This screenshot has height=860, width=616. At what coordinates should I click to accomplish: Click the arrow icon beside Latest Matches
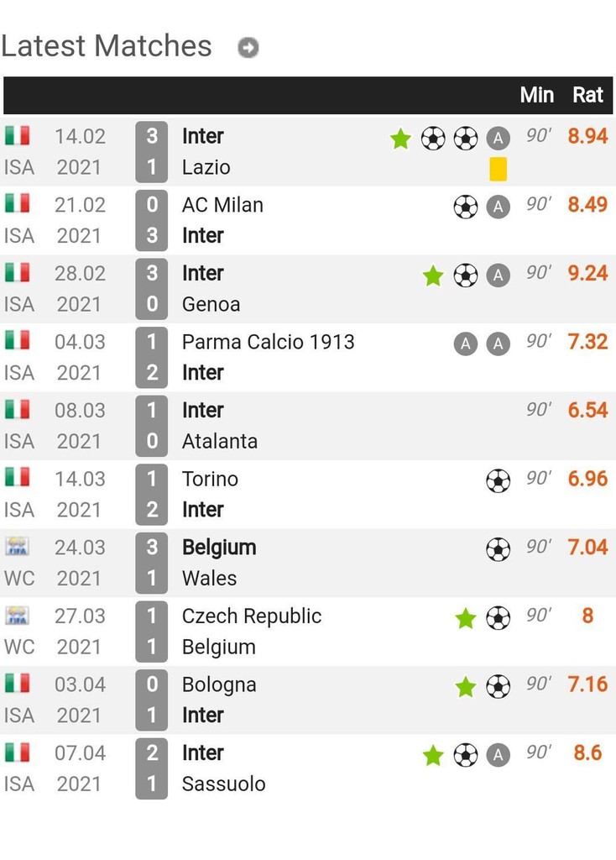click(x=248, y=48)
